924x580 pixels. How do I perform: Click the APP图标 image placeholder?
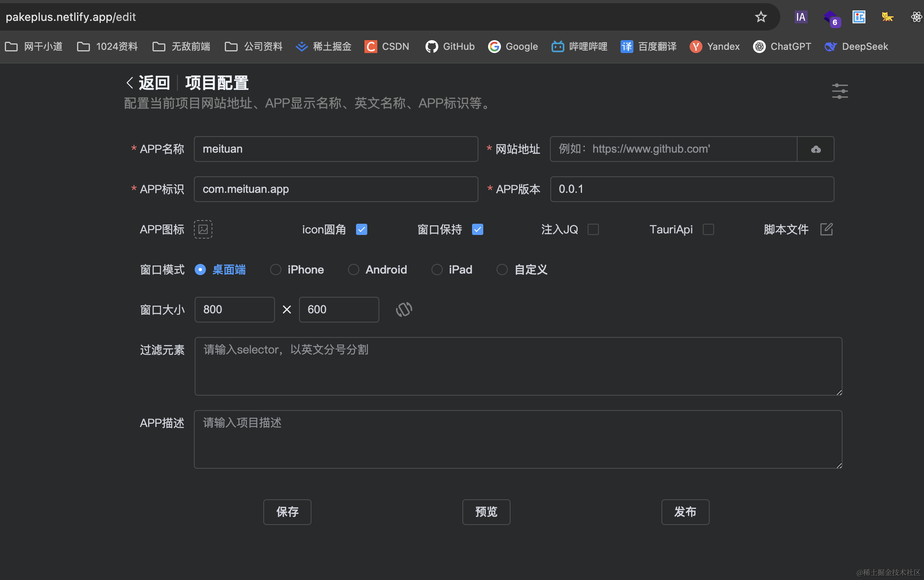point(203,229)
